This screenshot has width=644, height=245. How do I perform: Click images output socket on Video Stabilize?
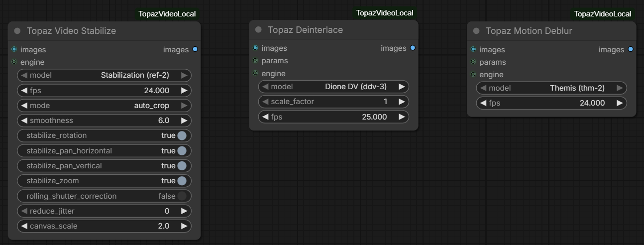pyautogui.click(x=195, y=49)
